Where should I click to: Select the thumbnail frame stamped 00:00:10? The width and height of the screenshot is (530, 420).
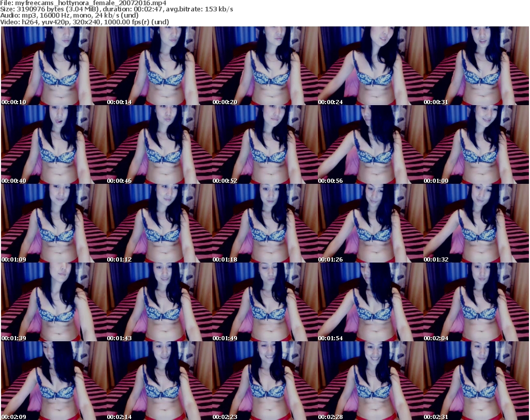pos(54,66)
